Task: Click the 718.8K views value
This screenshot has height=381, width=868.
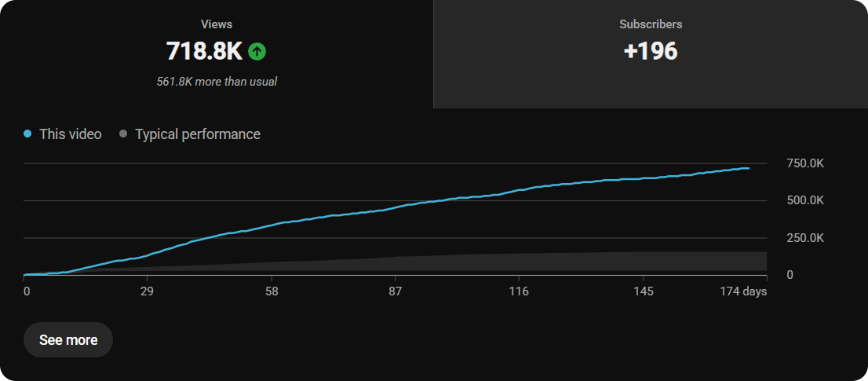Action: click(204, 52)
